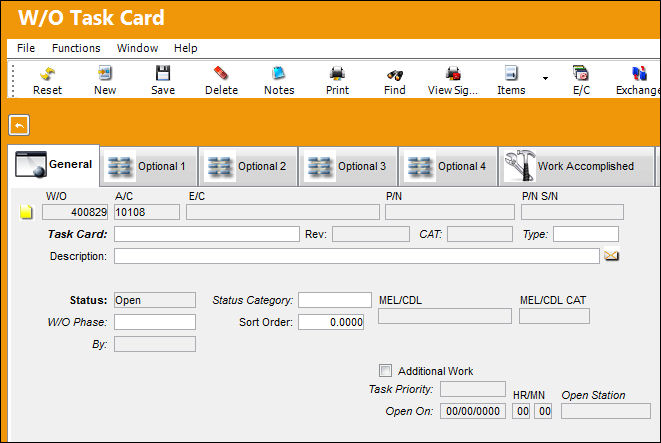Open the Work Accomplished tab

point(576,166)
